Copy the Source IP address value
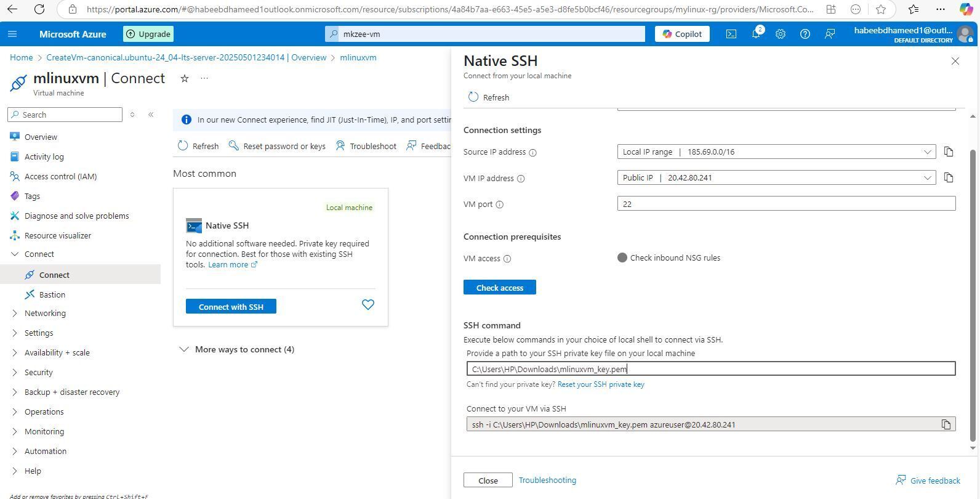The height and width of the screenshot is (499, 980). (x=949, y=152)
